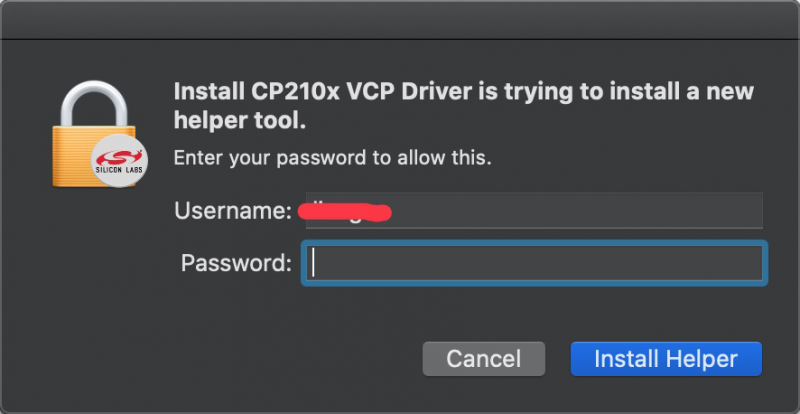Click the golden padlock icon
The image size is (800, 414).
pyautogui.click(x=97, y=134)
